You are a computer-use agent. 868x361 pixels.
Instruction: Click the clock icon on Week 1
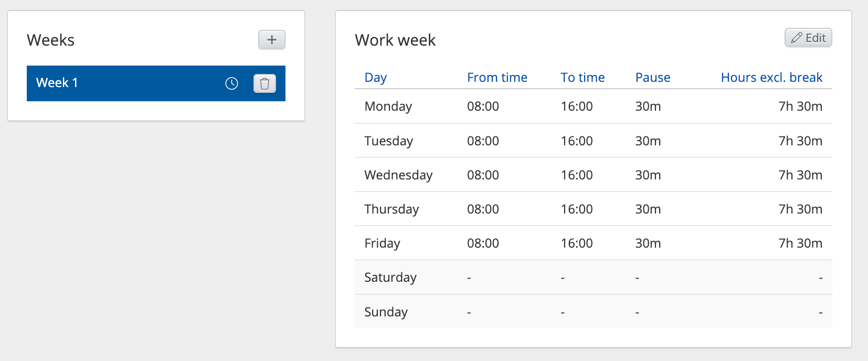pos(231,83)
